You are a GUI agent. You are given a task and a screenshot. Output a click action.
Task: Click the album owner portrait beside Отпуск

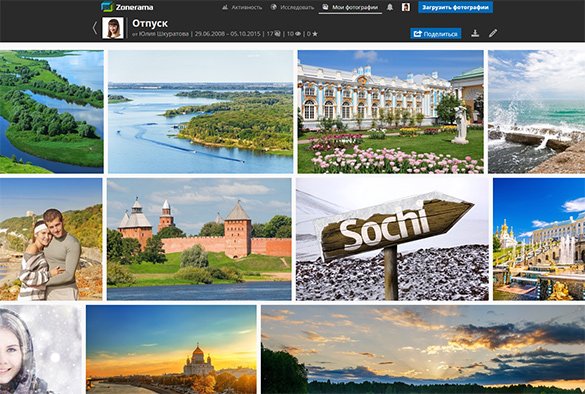pos(113,28)
